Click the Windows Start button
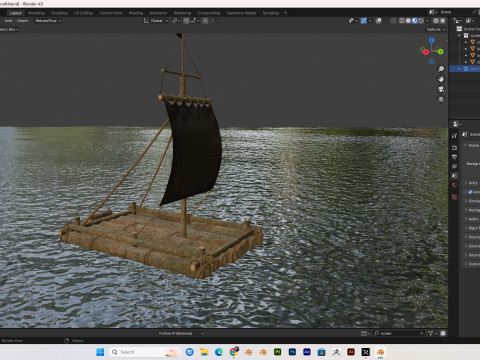480x360 pixels. (100, 352)
